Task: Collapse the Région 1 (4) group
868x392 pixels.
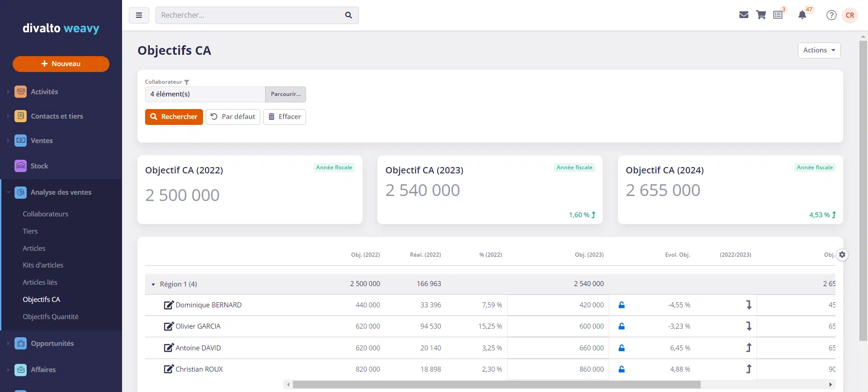Action: tap(153, 285)
